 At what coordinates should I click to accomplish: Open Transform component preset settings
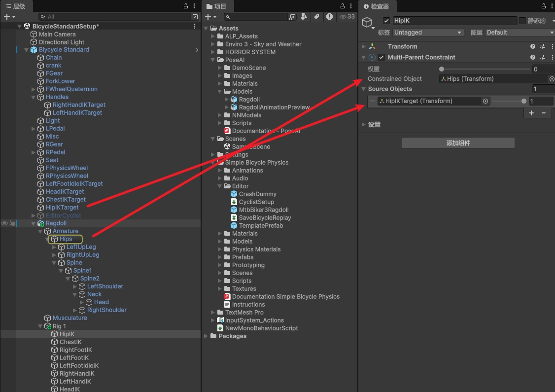click(x=542, y=46)
